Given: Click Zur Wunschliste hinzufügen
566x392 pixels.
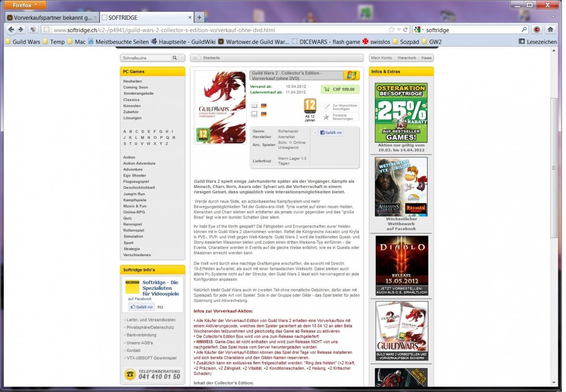Looking at the screenshot, I should [x=340, y=107].
